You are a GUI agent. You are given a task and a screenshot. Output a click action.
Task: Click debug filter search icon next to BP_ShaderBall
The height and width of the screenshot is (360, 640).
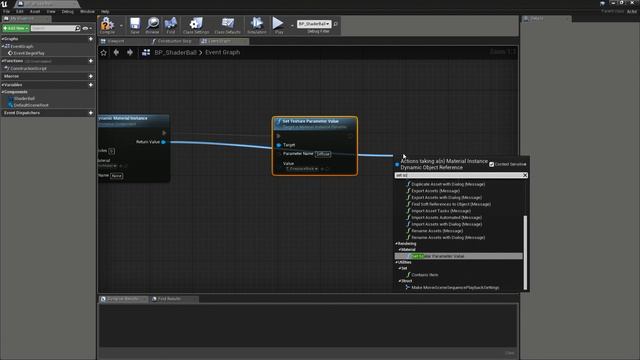(336, 24)
